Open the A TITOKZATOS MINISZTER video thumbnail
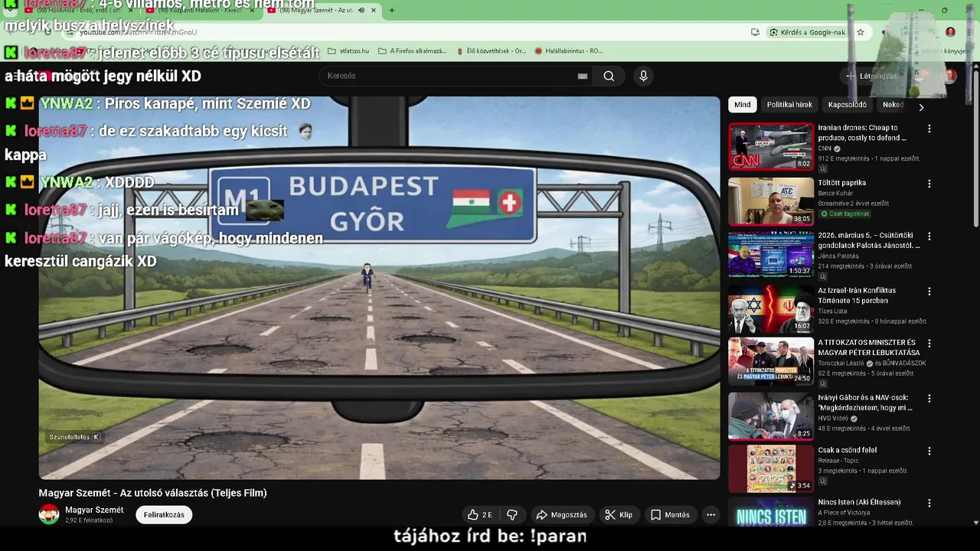Screen dimensions: 980x551 771,361
